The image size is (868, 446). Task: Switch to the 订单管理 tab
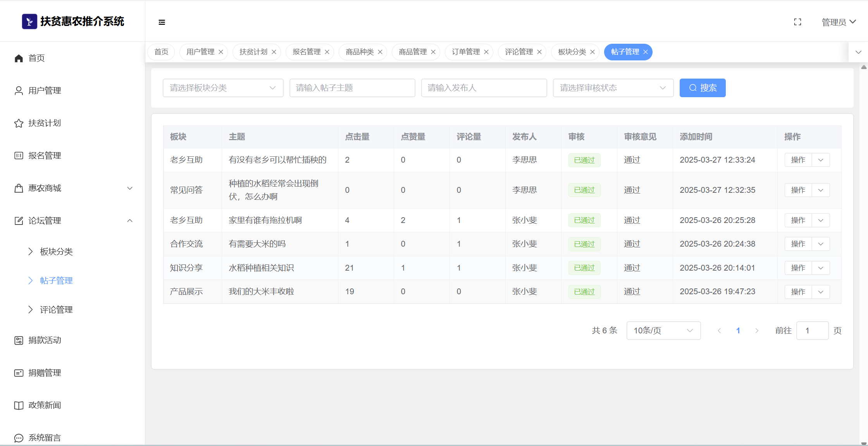[465, 52]
